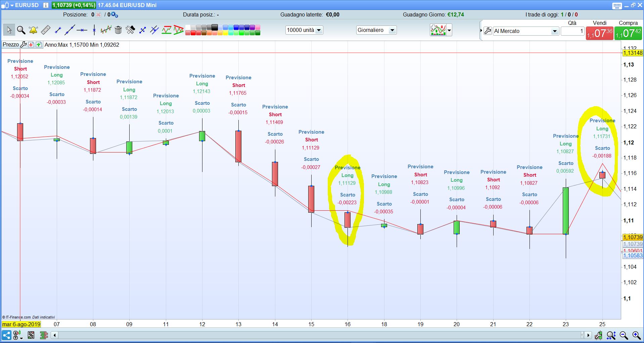Open the yellow alarm bell alert tool
This screenshot has width=644, height=343.
[33, 30]
